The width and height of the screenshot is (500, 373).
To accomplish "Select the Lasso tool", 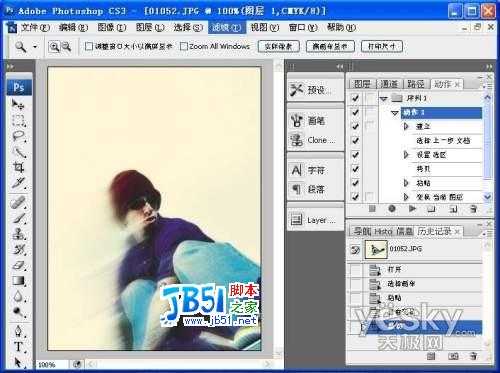I will 19,136.
